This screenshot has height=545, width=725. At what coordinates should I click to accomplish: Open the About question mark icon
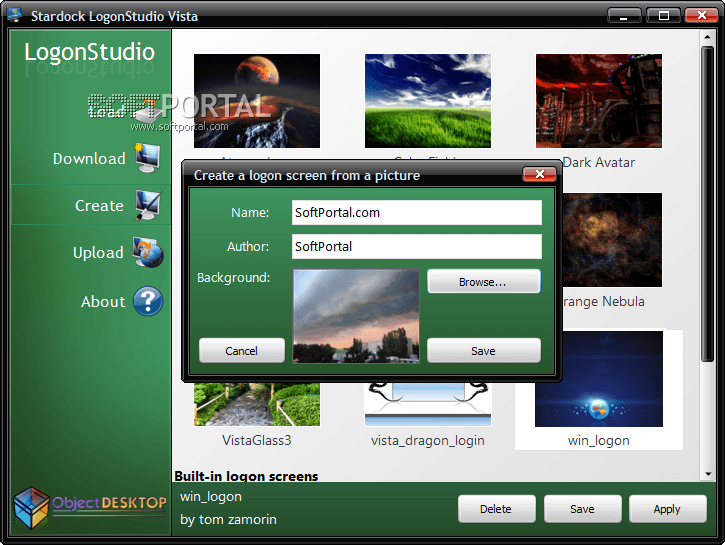click(x=148, y=301)
